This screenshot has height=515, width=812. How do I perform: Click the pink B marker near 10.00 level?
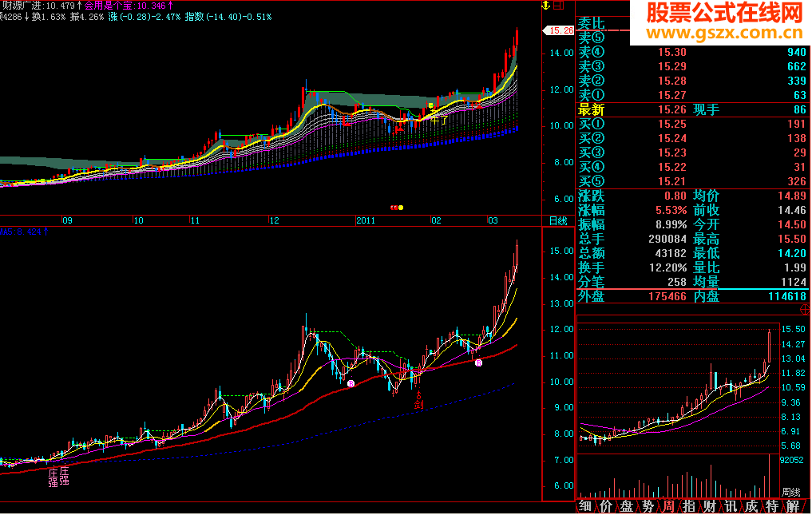click(x=351, y=384)
